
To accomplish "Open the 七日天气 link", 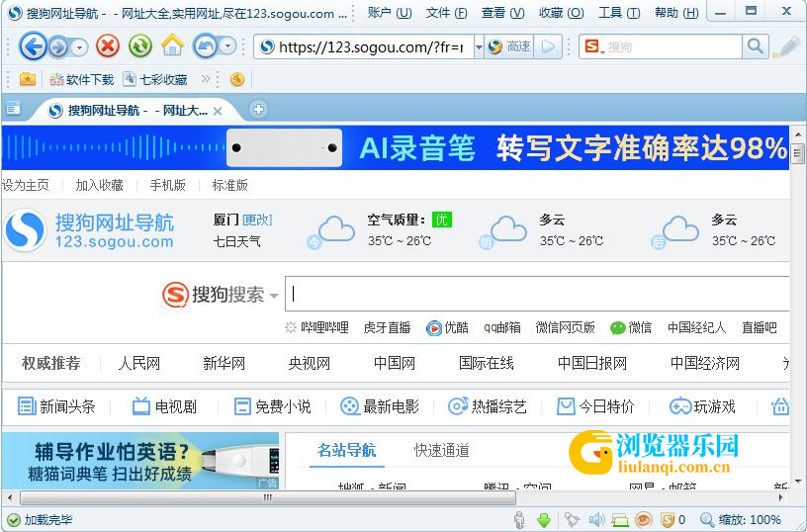I will coord(236,241).
